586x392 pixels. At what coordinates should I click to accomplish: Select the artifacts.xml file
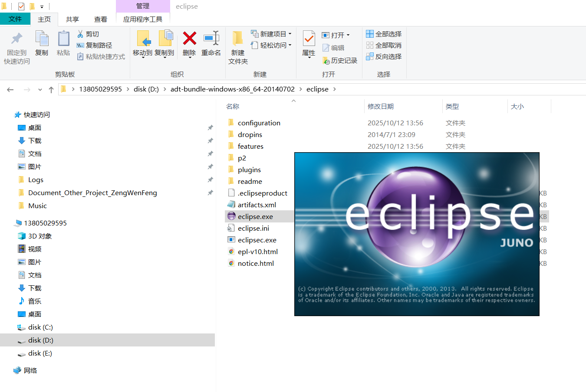click(257, 205)
